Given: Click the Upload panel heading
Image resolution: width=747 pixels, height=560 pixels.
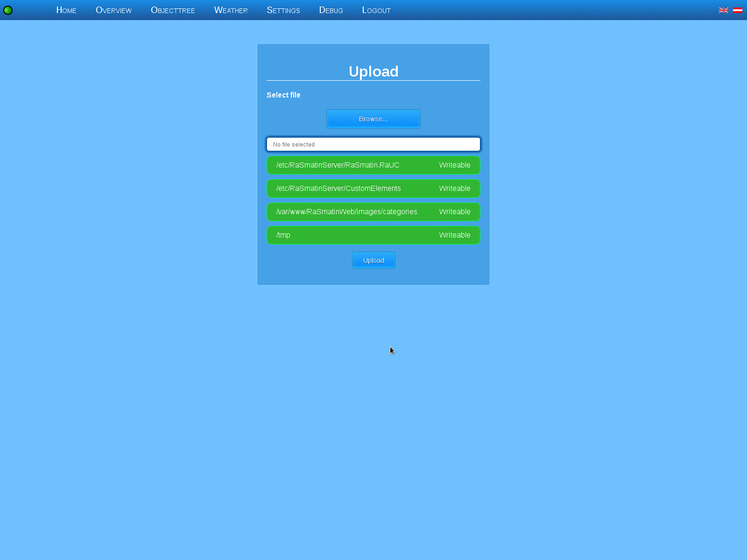Looking at the screenshot, I should tap(373, 71).
